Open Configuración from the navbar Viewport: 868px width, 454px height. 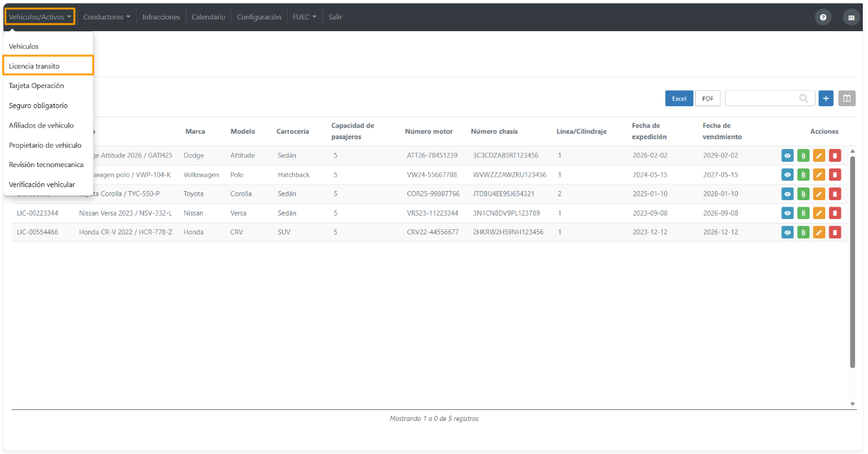tap(259, 17)
